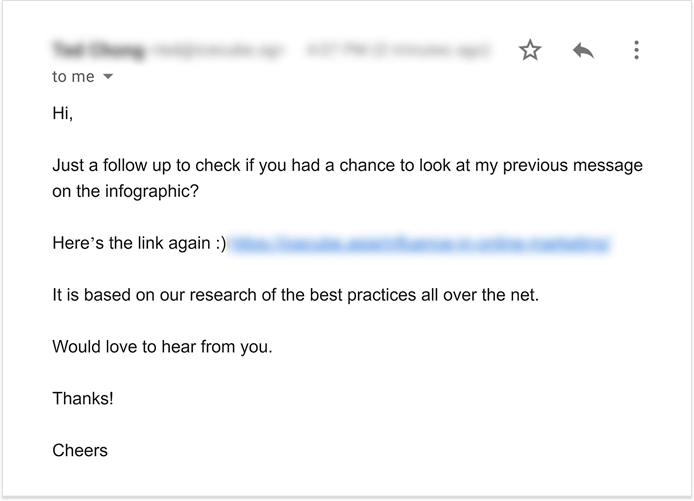Image resolution: width=694 pixels, height=501 pixels.
Task: Click the blurred sender name in header
Action: [98, 50]
